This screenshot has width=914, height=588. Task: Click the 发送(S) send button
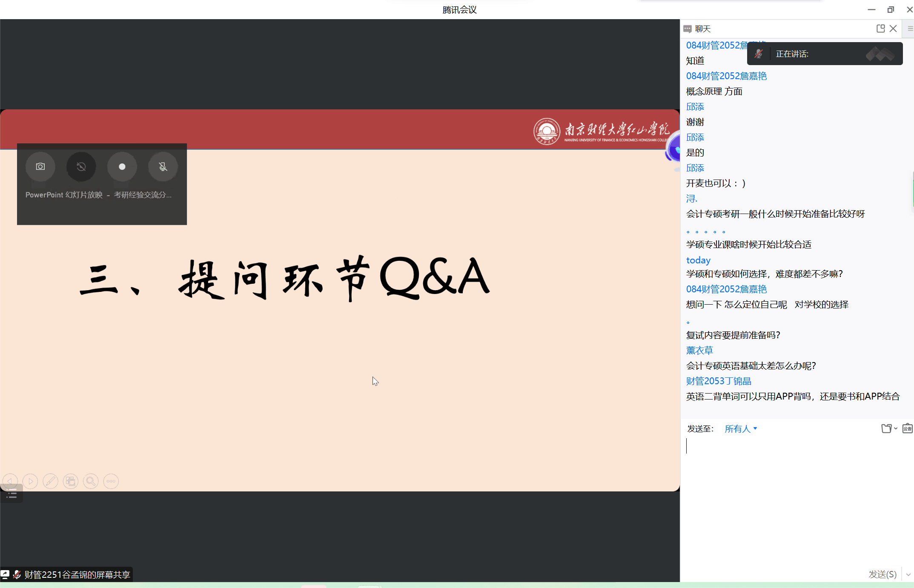pyautogui.click(x=882, y=574)
